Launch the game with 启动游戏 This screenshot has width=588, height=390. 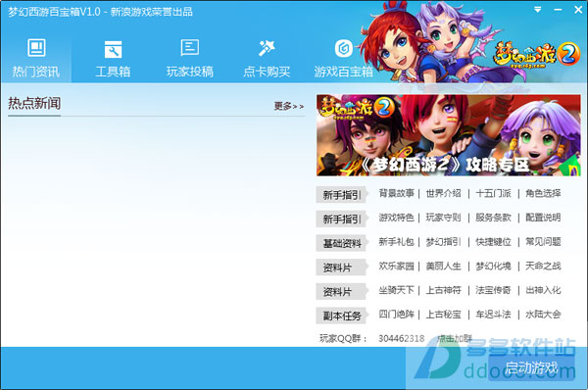pyautogui.click(x=532, y=367)
